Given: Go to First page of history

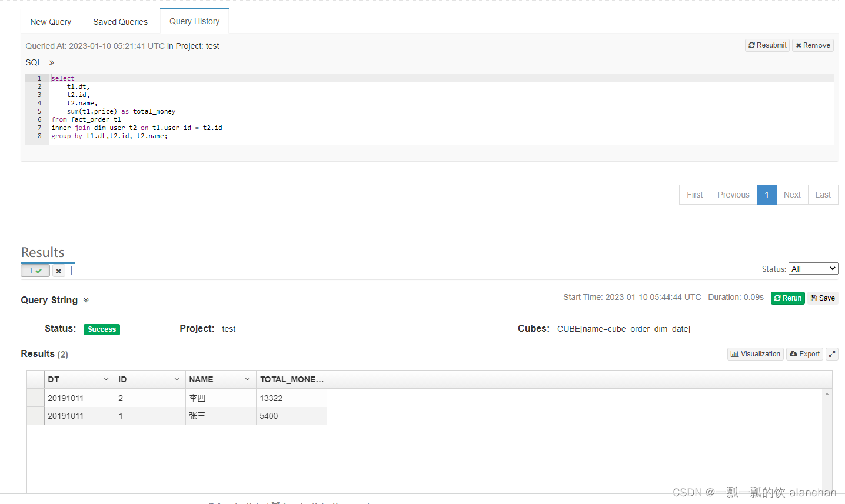Looking at the screenshot, I should [694, 195].
